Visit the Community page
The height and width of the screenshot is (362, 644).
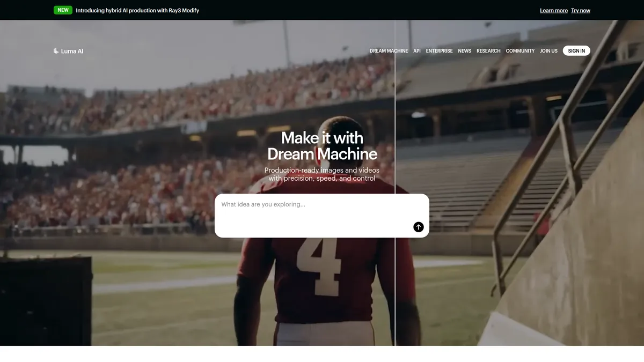tap(520, 51)
